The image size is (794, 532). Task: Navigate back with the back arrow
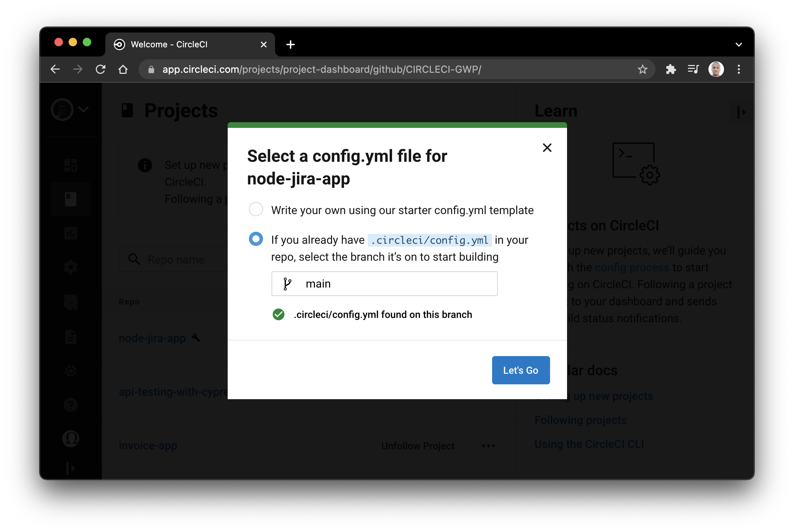(56, 69)
